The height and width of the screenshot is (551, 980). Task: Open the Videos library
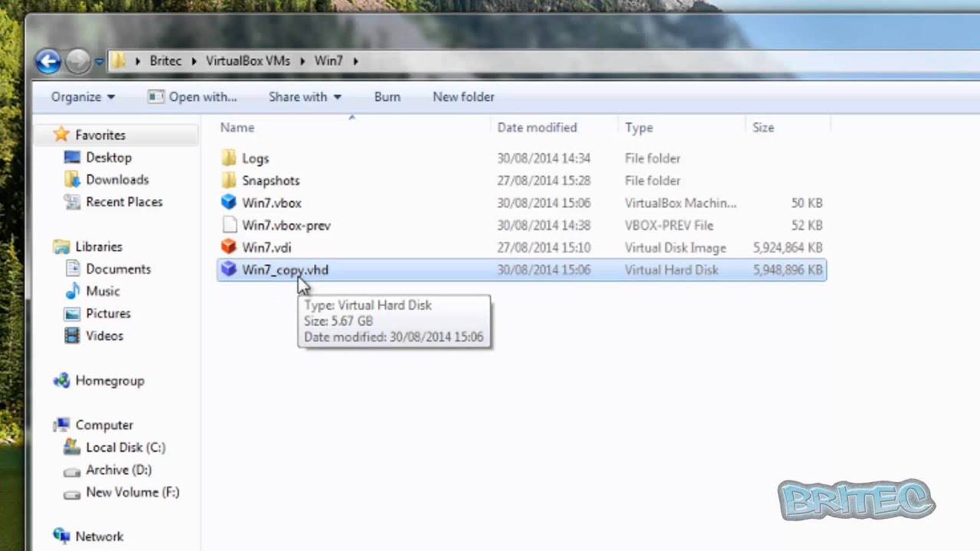coord(104,336)
